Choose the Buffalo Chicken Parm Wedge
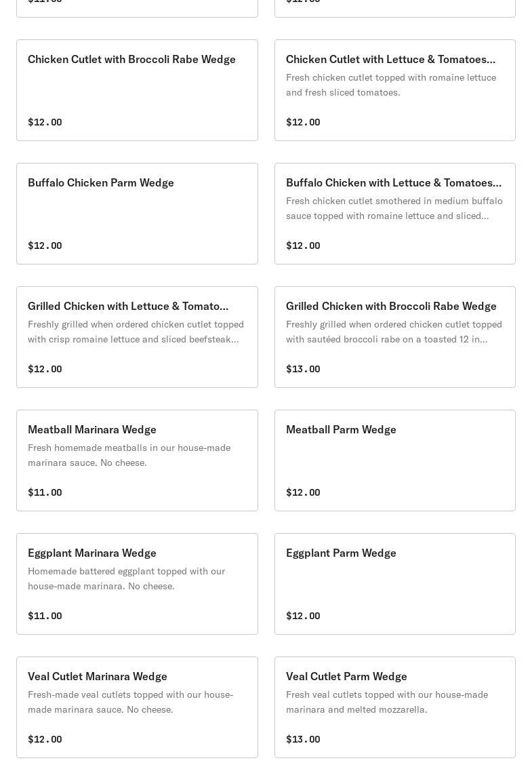The height and width of the screenshot is (767, 532). pos(101,183)
